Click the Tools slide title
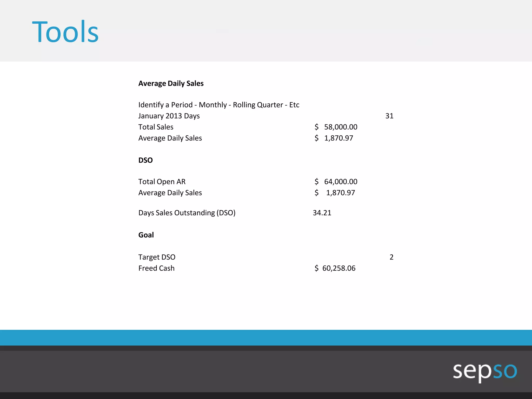Viewport: 532px width, 399px height. pos(65,32)
